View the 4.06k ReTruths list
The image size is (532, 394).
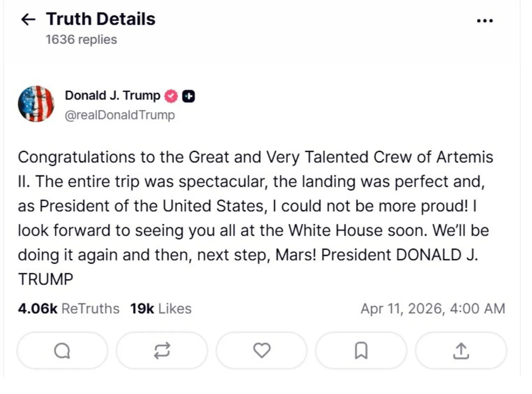(68, 309)
